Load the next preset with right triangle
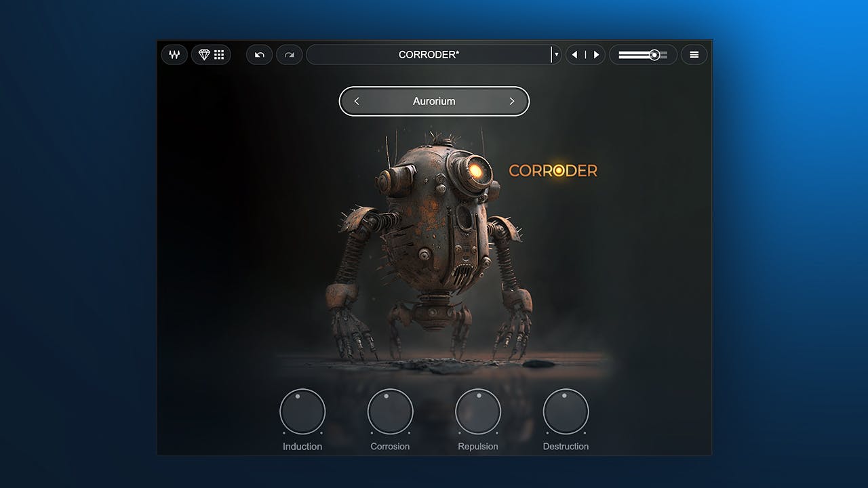Viewport: 868px width, 488px height. tap(596, 55)
